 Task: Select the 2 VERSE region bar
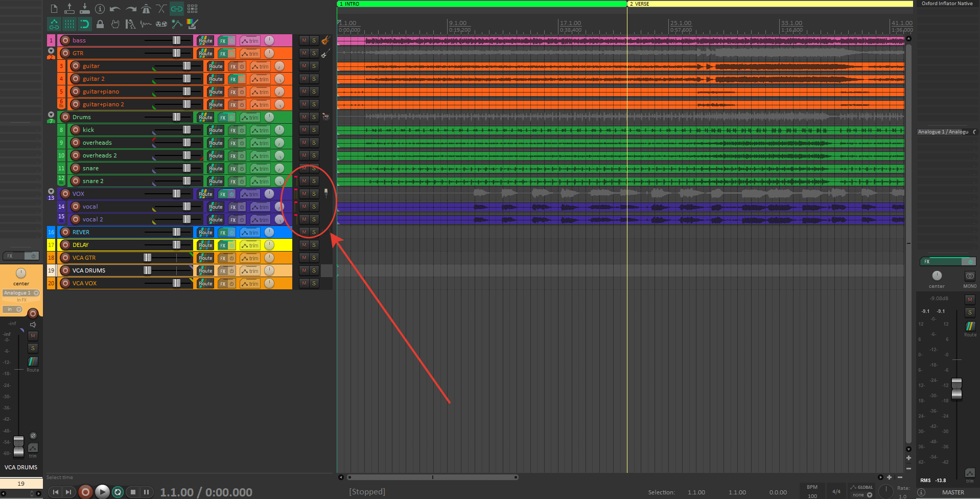coord(770,4)
